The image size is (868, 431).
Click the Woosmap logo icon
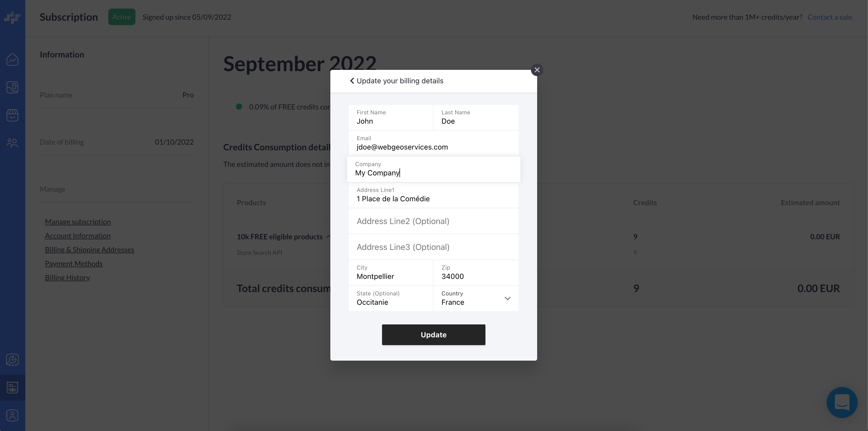click(12, 17)
